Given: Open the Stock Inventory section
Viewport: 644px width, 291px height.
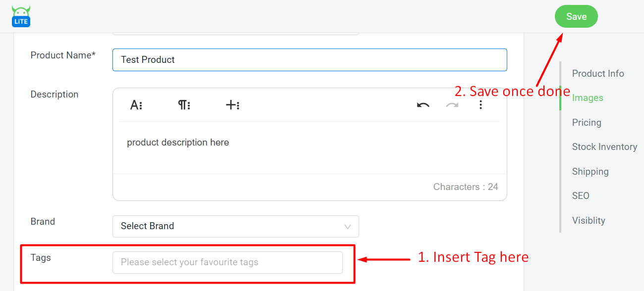Looking at the screenshot, I should [x=604, y=147].
